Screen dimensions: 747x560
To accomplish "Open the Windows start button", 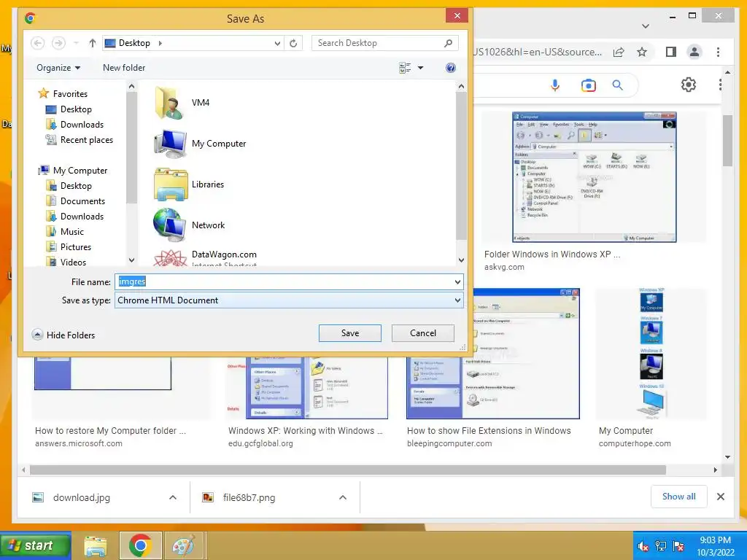I will [x=35, y=545].
